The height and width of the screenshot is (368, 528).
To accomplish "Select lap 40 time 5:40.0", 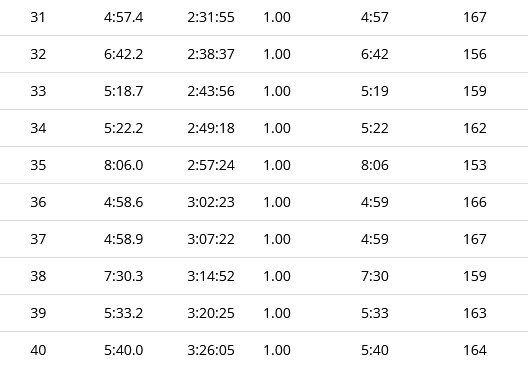I will point(124,350).
